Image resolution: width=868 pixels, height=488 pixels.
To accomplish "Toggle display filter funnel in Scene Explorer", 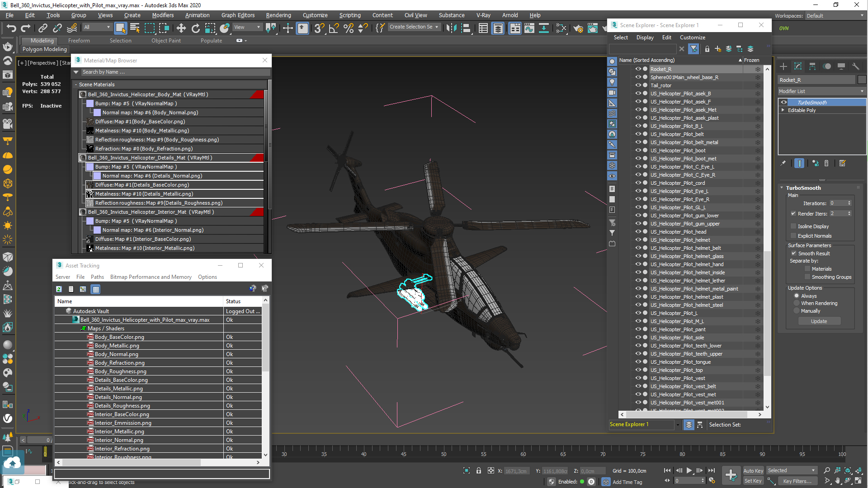I will [693, 49].
